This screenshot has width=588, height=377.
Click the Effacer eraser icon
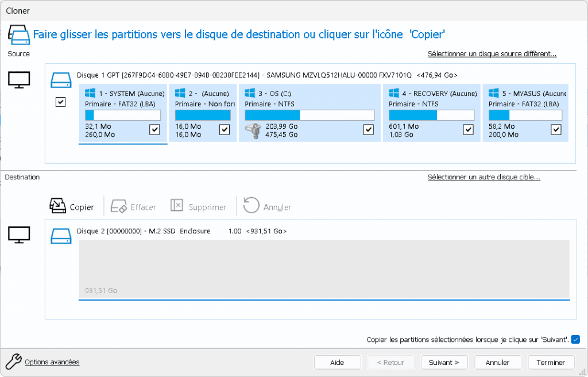[118, 206]
